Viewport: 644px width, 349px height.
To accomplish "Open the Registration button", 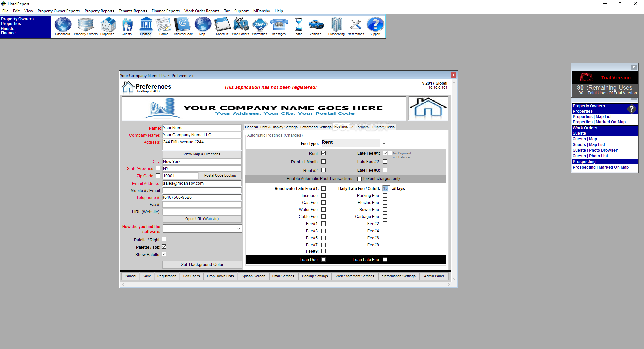I will (x=167, y=276).
